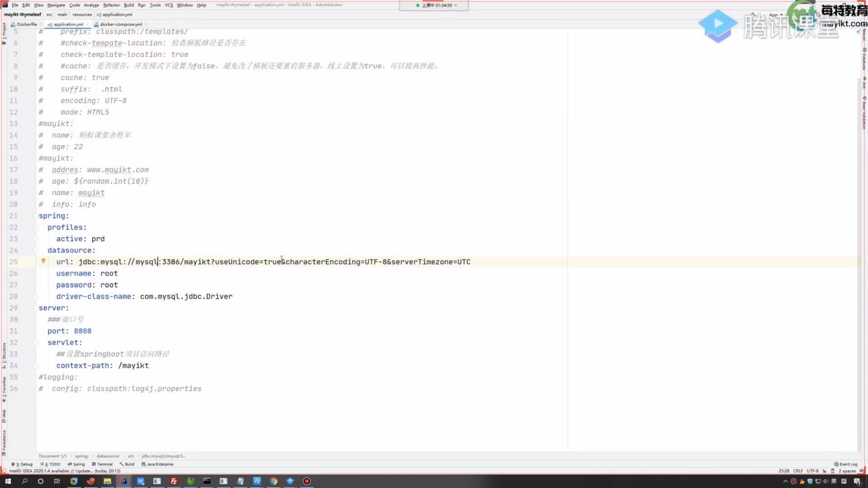Click the red record icon in the taskbar
This screenshot has height=488, width=868.
tap(307, 481)
